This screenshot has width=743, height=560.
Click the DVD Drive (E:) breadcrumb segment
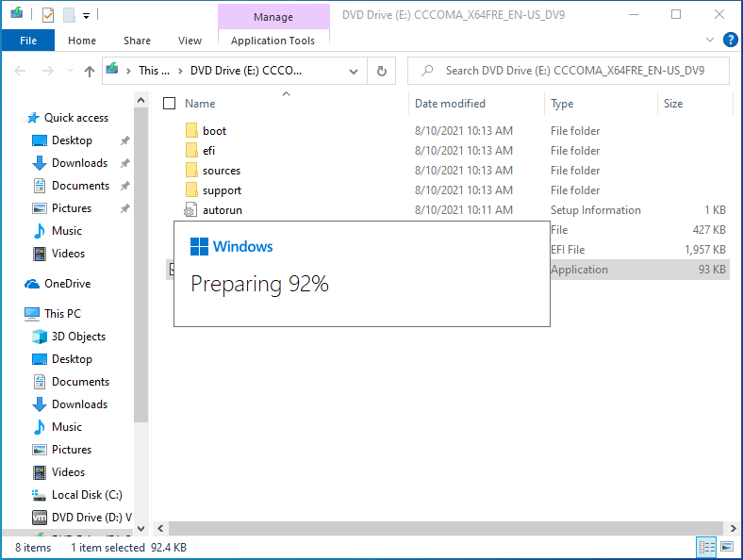[x=246, y=71]
